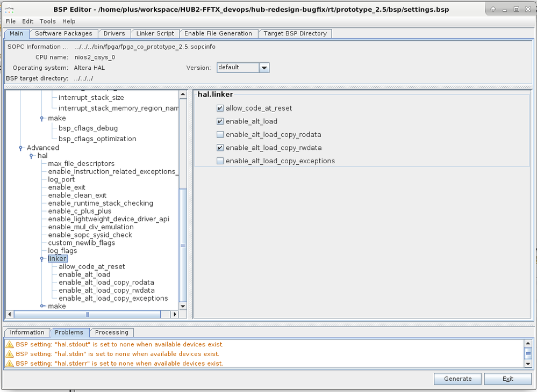Click tree scroll up arrow
This screenshot has width=537, height=392.
pyautogui.click(x=183, y=95)
